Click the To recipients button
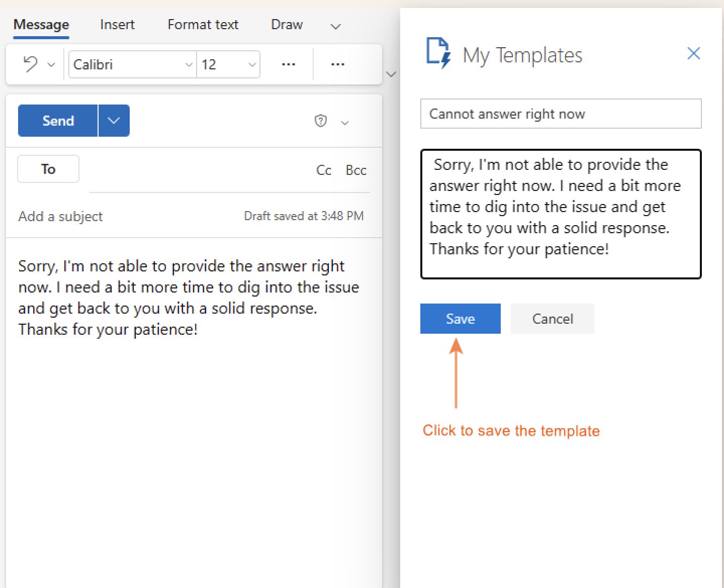This screenshot has height=588, width=724. pos(48,169)
